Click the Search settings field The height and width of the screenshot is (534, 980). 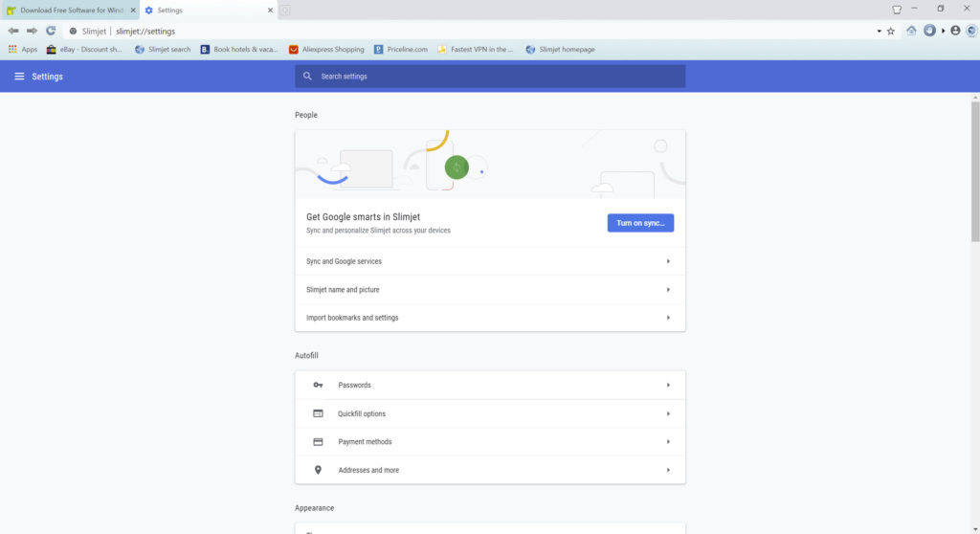click(490, 77)
